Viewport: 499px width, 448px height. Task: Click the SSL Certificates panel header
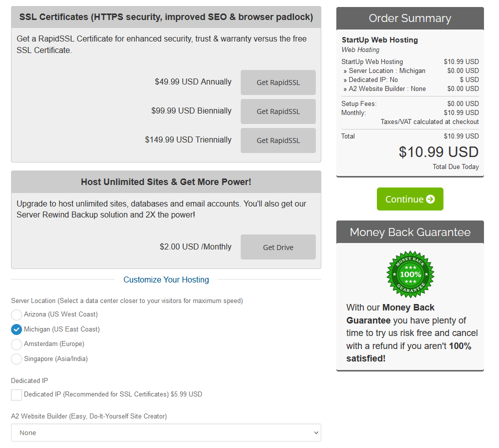(166, 17)
